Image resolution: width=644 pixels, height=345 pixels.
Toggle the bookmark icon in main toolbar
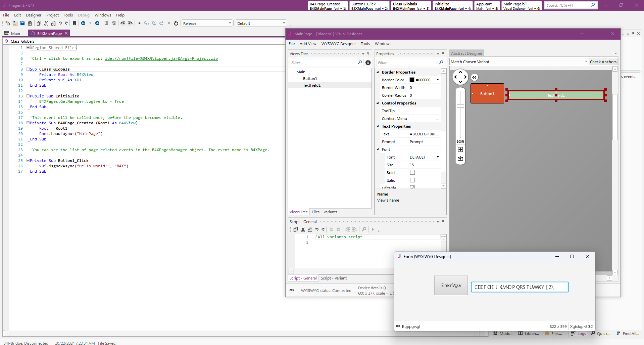click(x=74, y=23)
